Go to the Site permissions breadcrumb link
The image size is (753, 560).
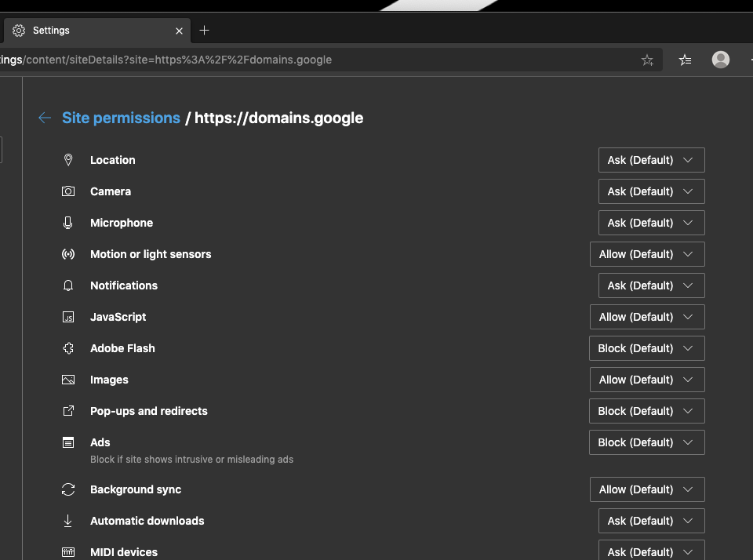[121, 118]
